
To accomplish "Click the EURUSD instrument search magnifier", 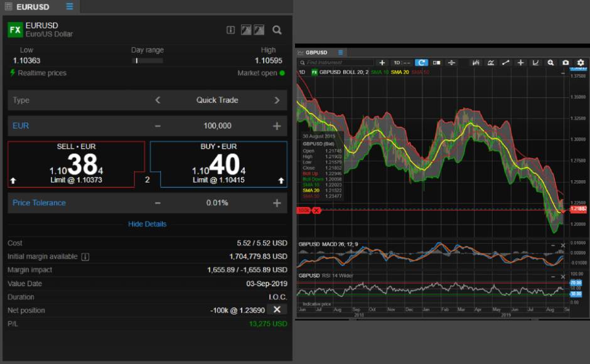I will (277, 30).
